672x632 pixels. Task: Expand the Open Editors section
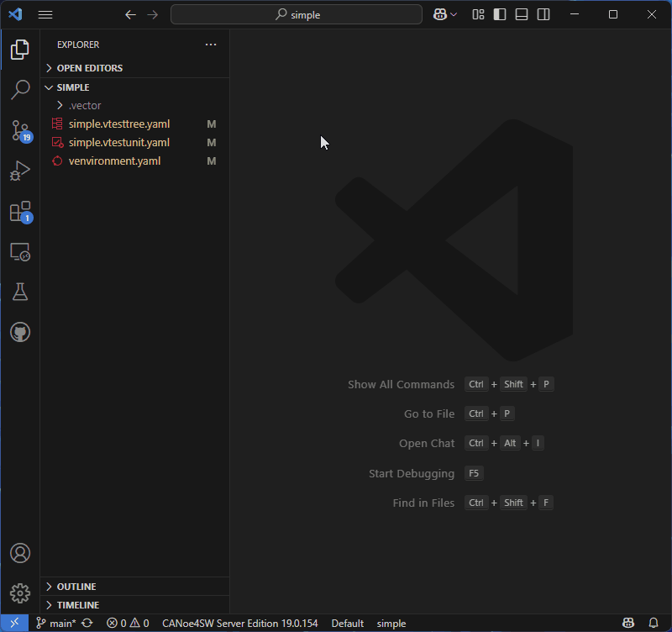pyautogui.click(x=135, y=68)
